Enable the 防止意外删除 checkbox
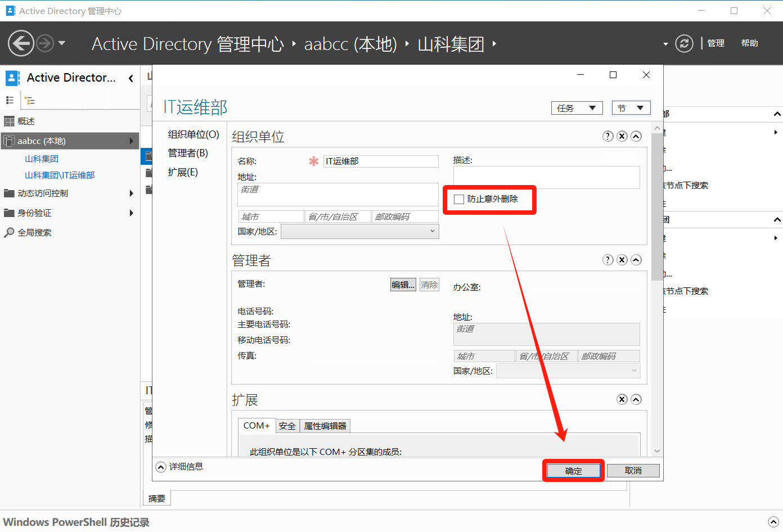The image size is (783, 532). point(460,199)
